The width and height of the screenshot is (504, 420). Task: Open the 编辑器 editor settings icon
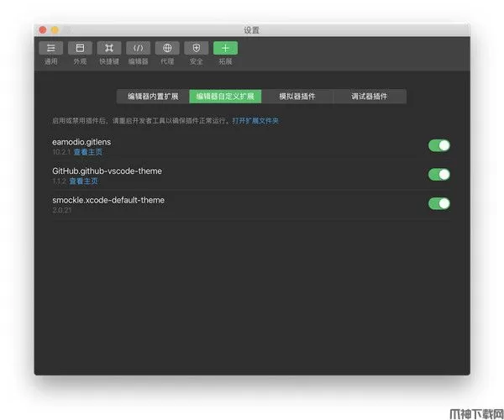point(139,48)
